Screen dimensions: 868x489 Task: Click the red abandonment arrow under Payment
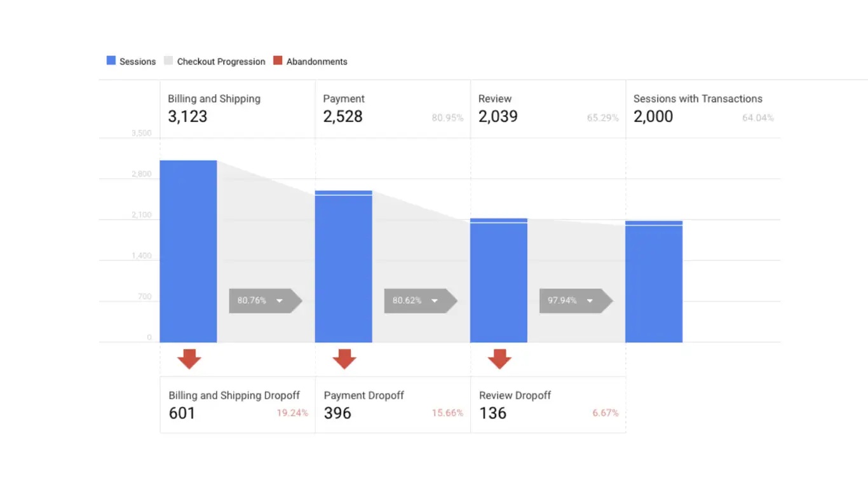(344, 359)
